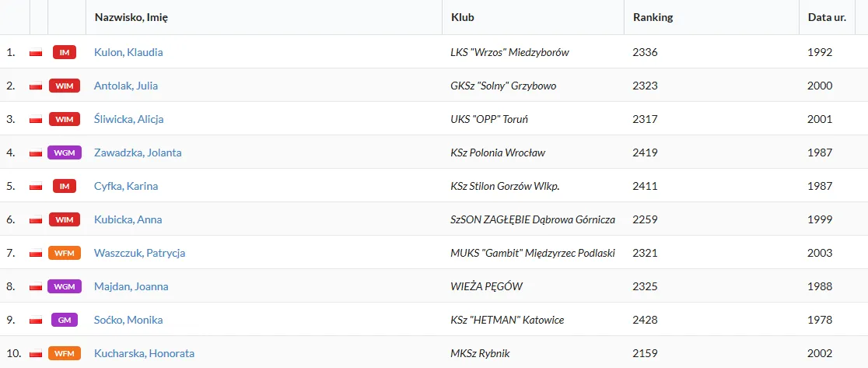Click the Klub column header
The width and height of the screenshot is (868, 368).
[462, 17]
